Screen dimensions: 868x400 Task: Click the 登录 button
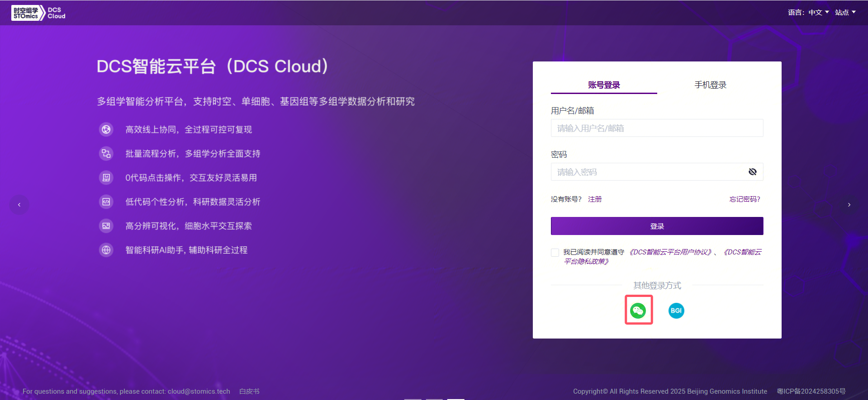pos(657,226)
